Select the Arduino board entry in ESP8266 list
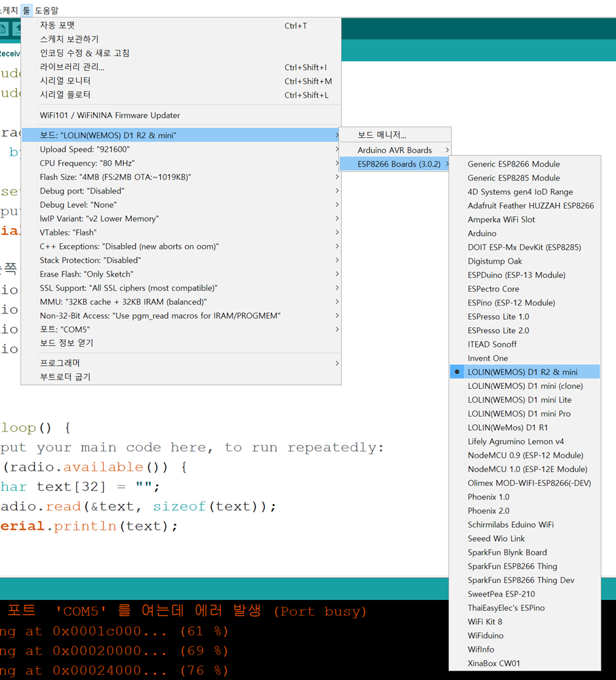This screenshot has height=680, width=616. [525, 233]
